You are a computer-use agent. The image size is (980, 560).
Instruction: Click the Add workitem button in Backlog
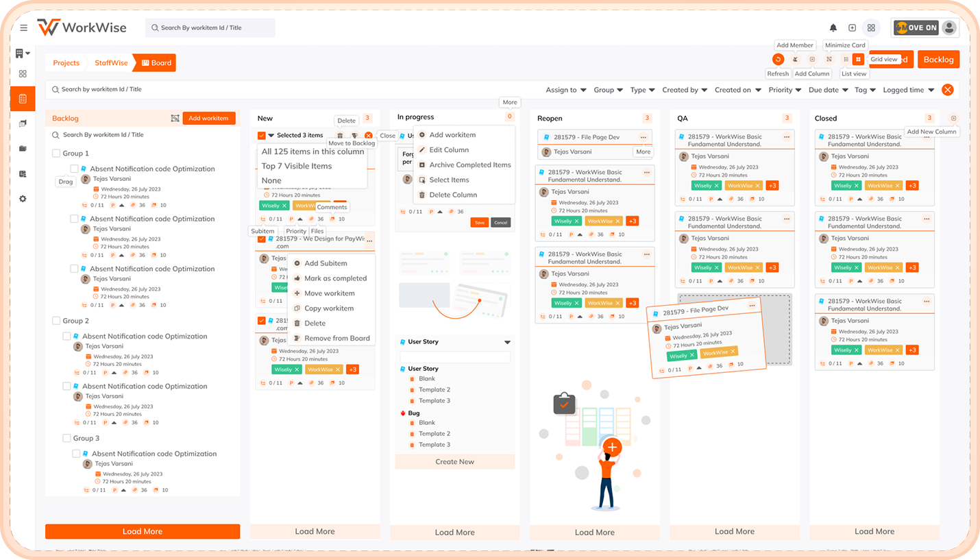[x=209, y=119]
